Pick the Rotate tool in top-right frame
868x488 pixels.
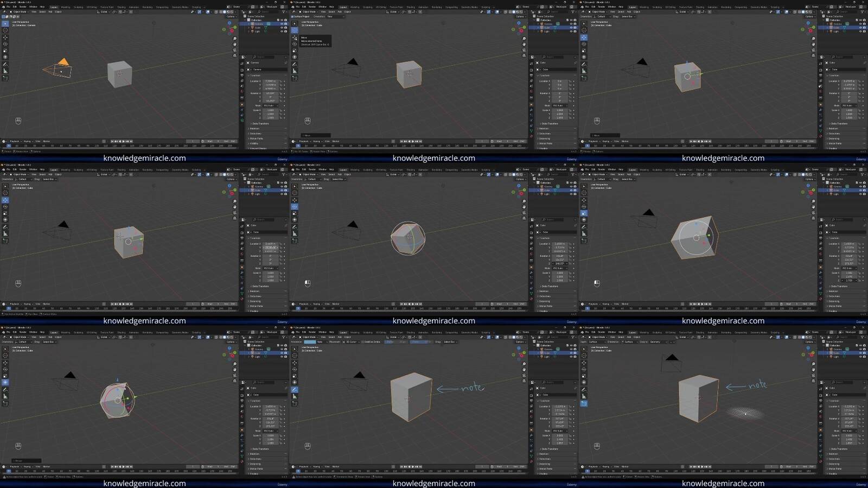[584, 44]
